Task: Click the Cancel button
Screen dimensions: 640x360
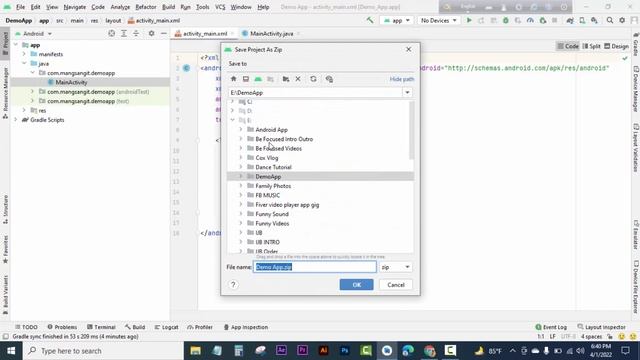Action: (396, 284)
